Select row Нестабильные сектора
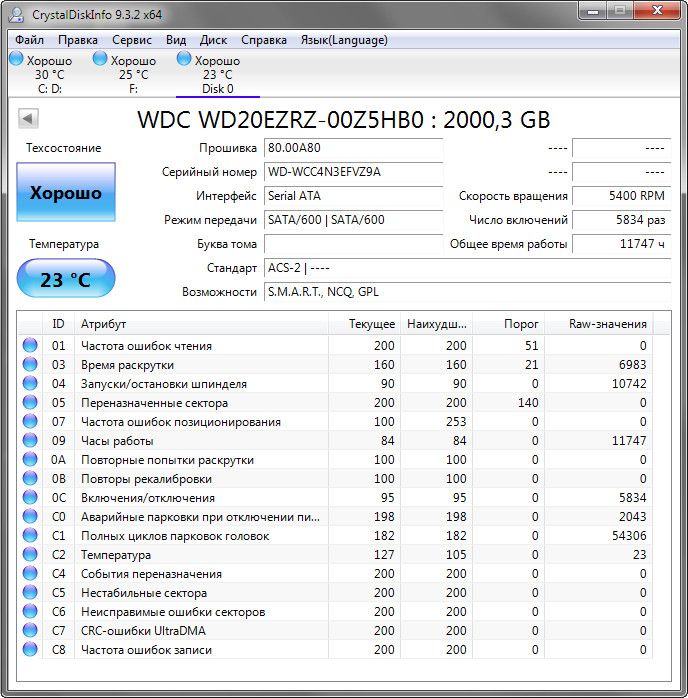 pyautogui.click(x=335, y=592)
